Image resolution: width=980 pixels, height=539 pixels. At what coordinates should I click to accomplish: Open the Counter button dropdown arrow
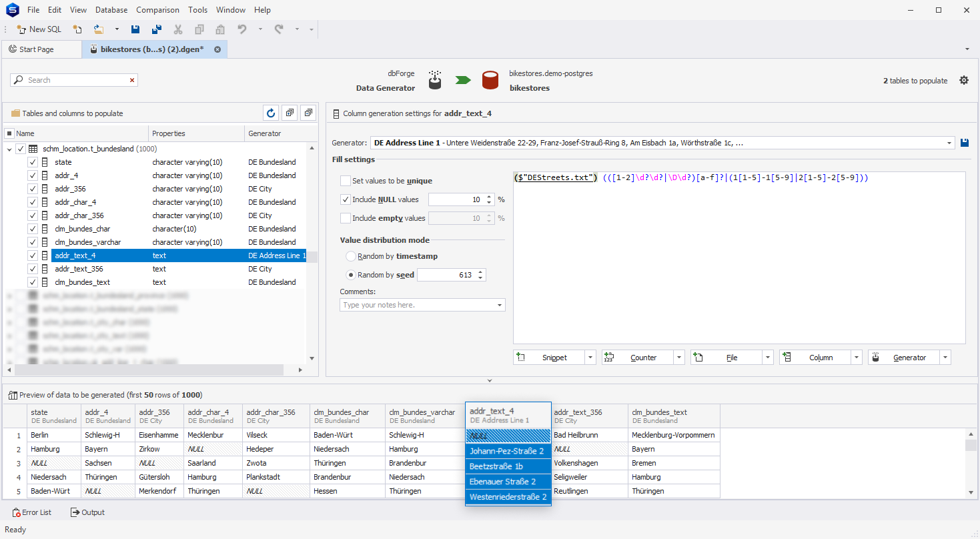click(679, 358)
